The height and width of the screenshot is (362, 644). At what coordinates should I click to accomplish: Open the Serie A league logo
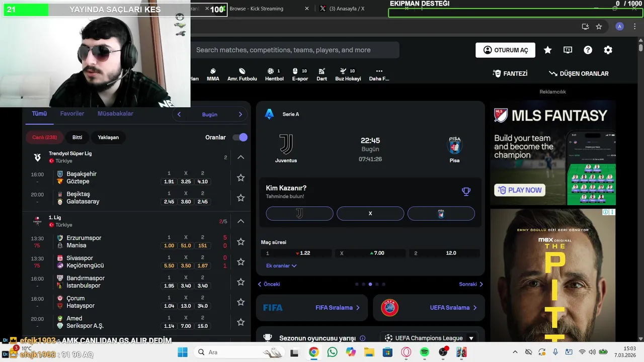(269, 114)
